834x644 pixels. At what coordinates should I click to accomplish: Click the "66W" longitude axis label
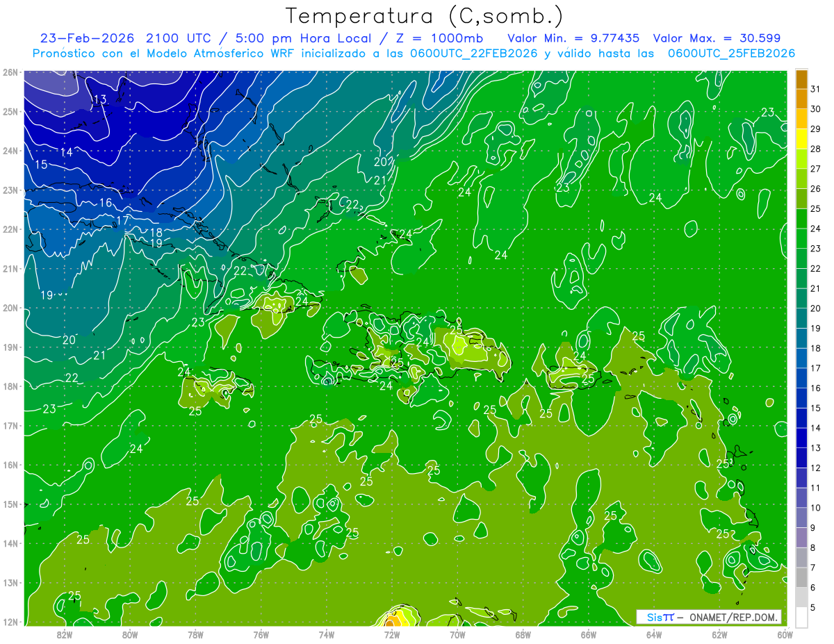pyautogui.click(x=589, y=634)
